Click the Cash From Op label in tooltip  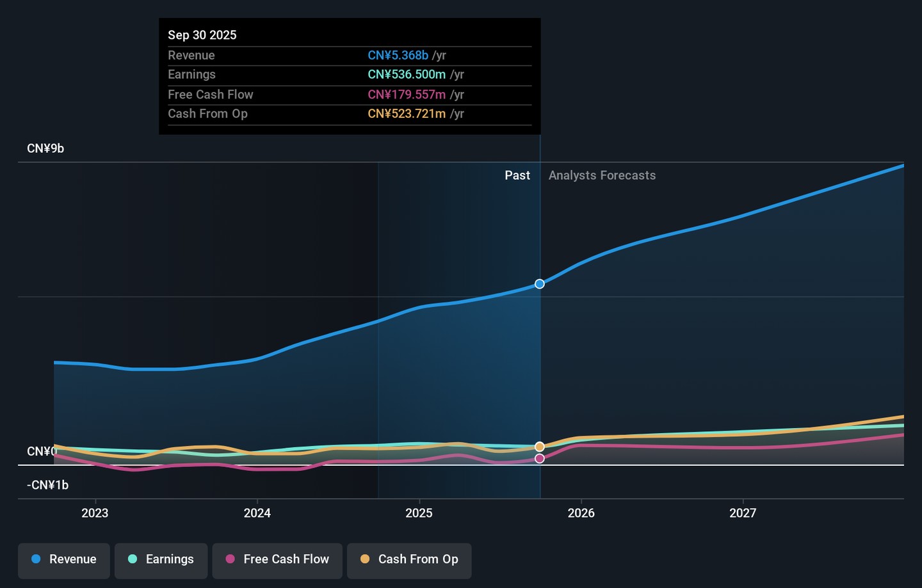[x=207, y=114]
